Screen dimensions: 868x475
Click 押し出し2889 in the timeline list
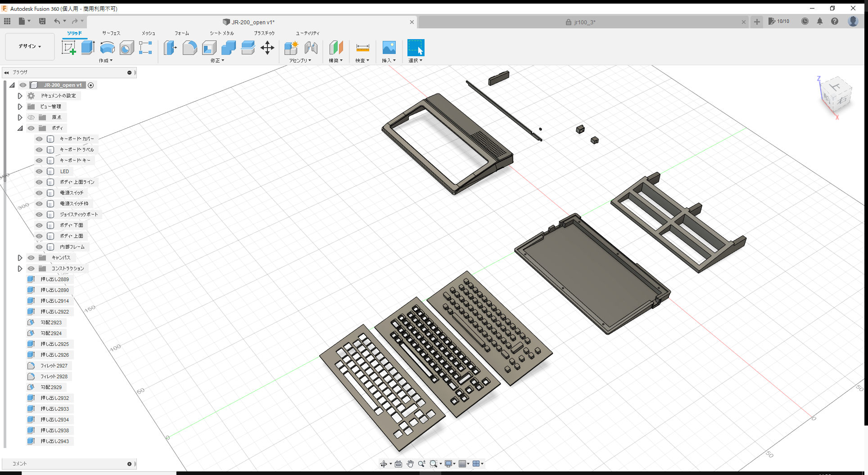pos(54,279)
